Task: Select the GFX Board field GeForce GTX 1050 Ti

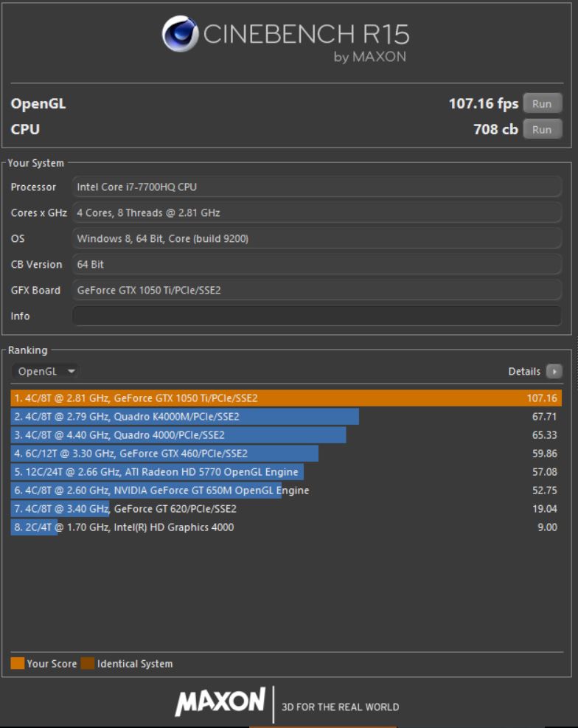Action: pyautogui.click(x=317, y=290)
